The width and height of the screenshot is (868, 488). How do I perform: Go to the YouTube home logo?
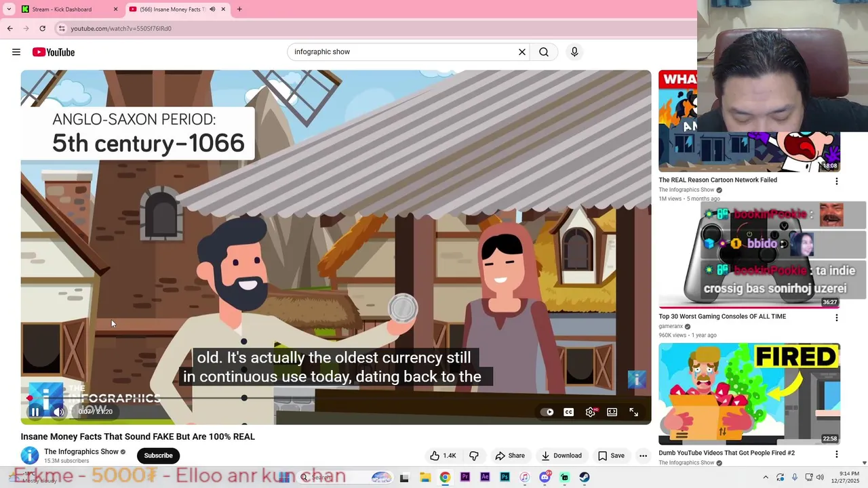[x=54, y=52]
